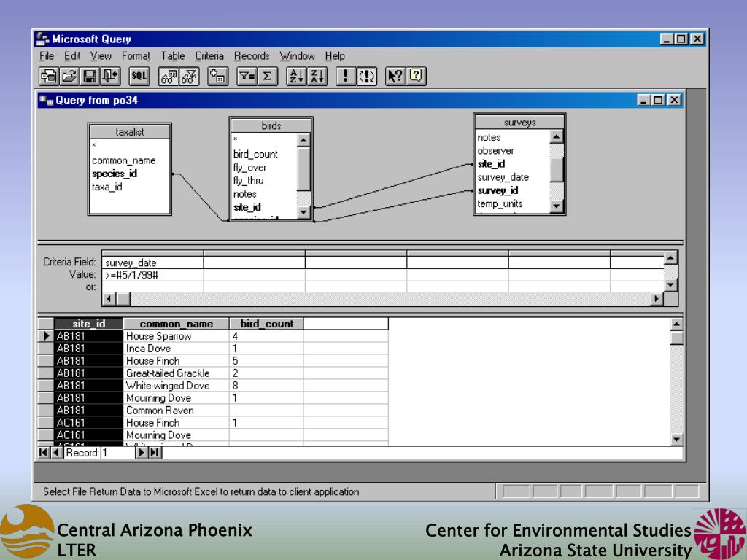Select bird_count in the birds table
This screenshot has width=747, height=560.
pos(255,154)
